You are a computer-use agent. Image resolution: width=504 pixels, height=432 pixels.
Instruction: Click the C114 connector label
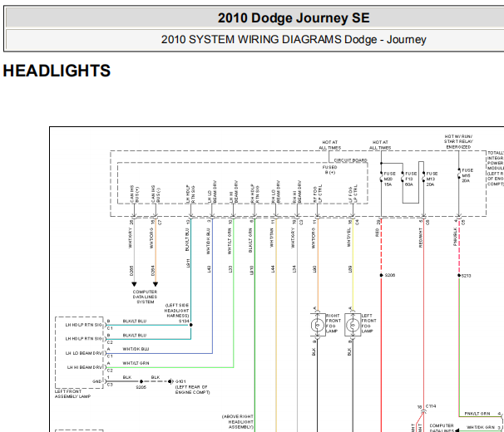click(x=431, y=406)
